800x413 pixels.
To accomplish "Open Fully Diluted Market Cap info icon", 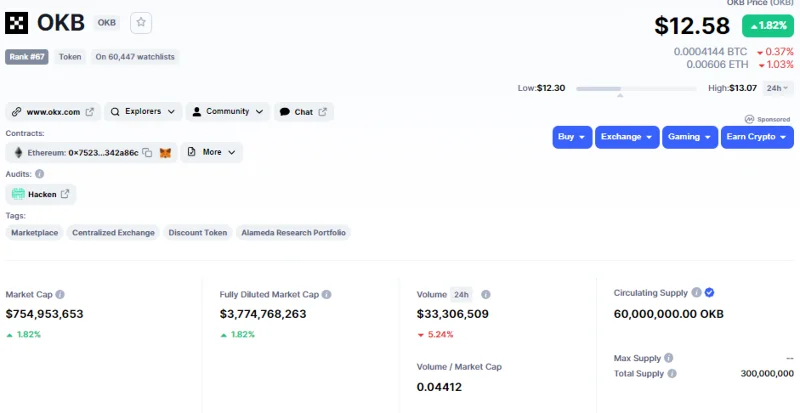I will point(327,295).
